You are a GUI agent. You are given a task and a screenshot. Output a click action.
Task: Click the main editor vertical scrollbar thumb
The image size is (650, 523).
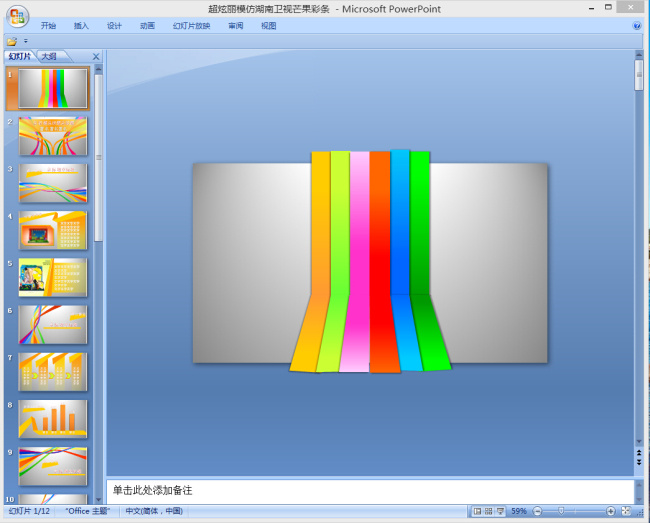[639, 75]
